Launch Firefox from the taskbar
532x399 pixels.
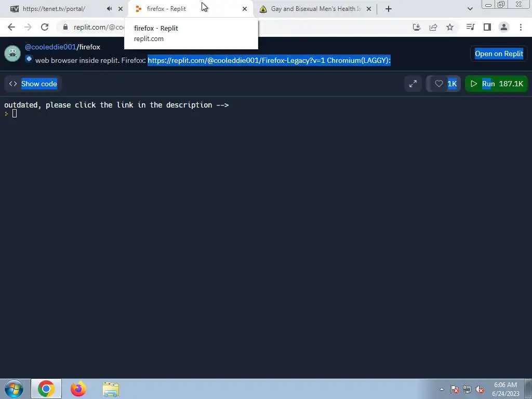(78, 389)
